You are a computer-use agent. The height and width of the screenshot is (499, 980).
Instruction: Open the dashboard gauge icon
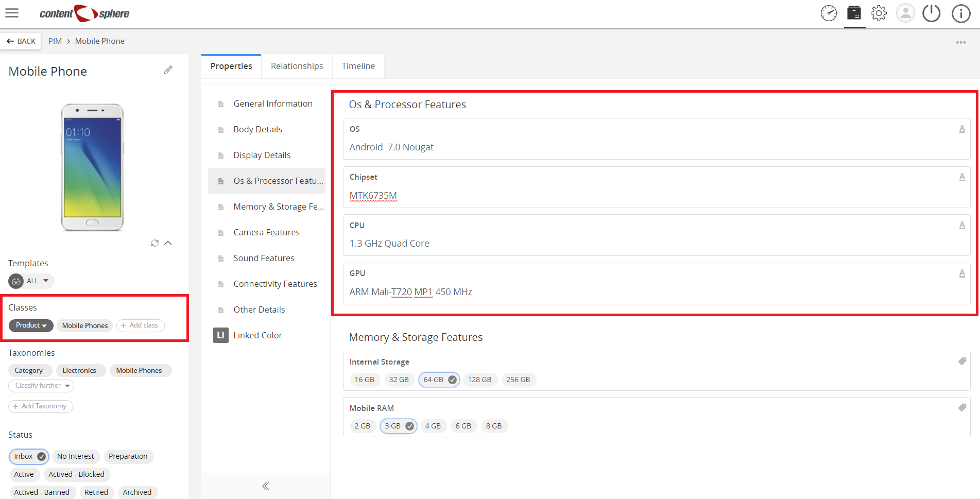click(829, 13)
